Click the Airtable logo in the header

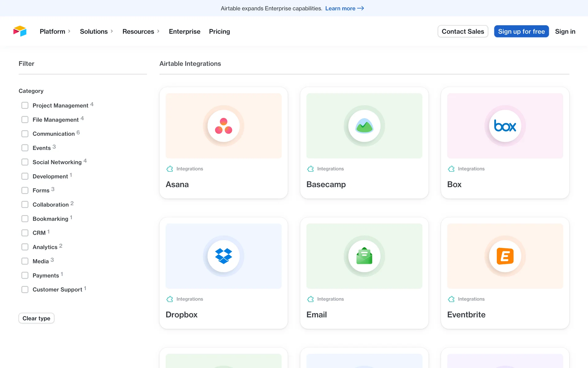[x=20, y=31]
